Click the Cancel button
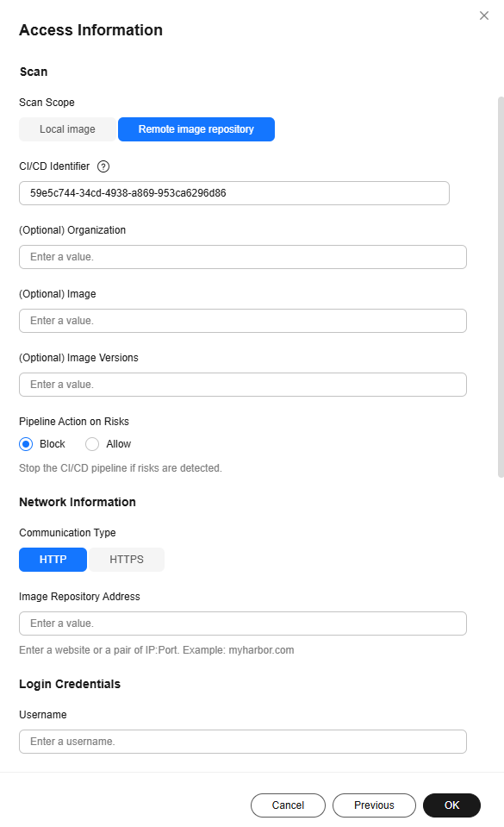This screenshot has width=504, height=827. [288, 805]
